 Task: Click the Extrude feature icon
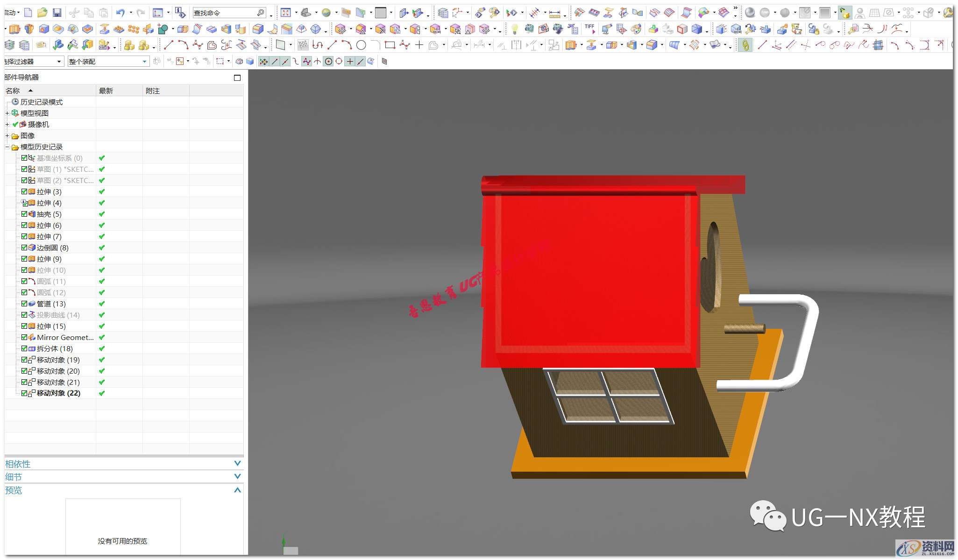14,29
